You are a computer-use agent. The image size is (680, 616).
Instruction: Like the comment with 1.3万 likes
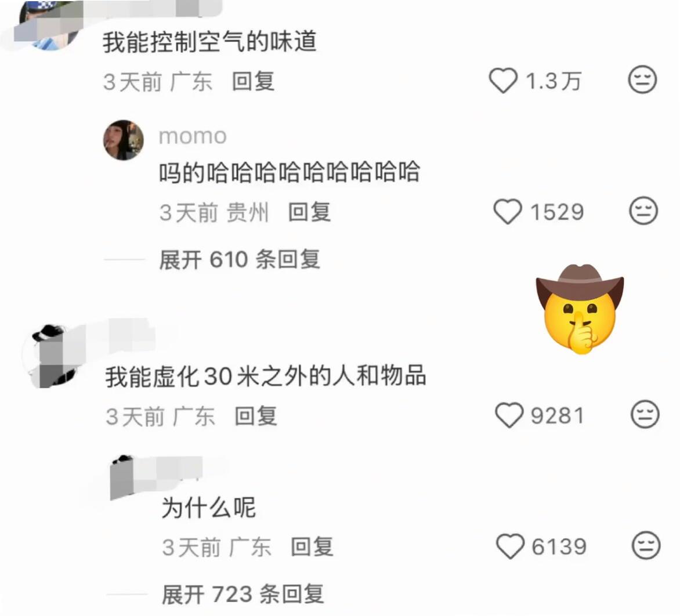pos(503,81)
